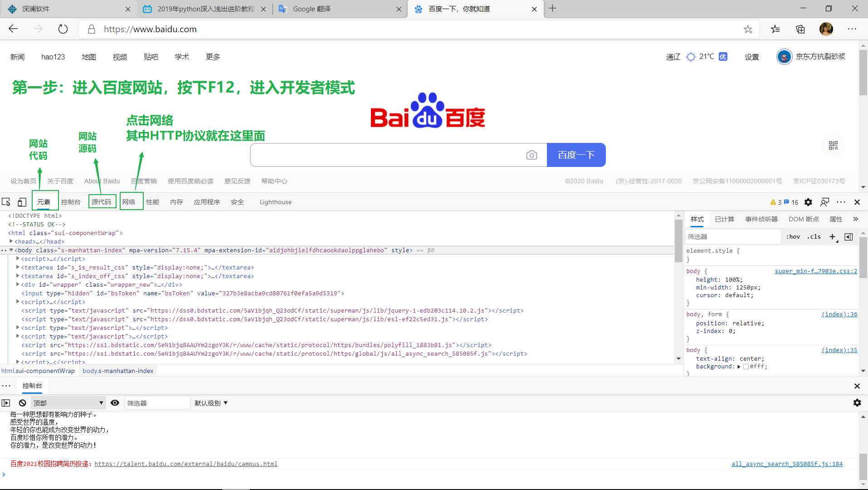This screenshot has height=490, width=868.
Task: Switch to the 控制台 DevTools tab
Action: [71, 202]
